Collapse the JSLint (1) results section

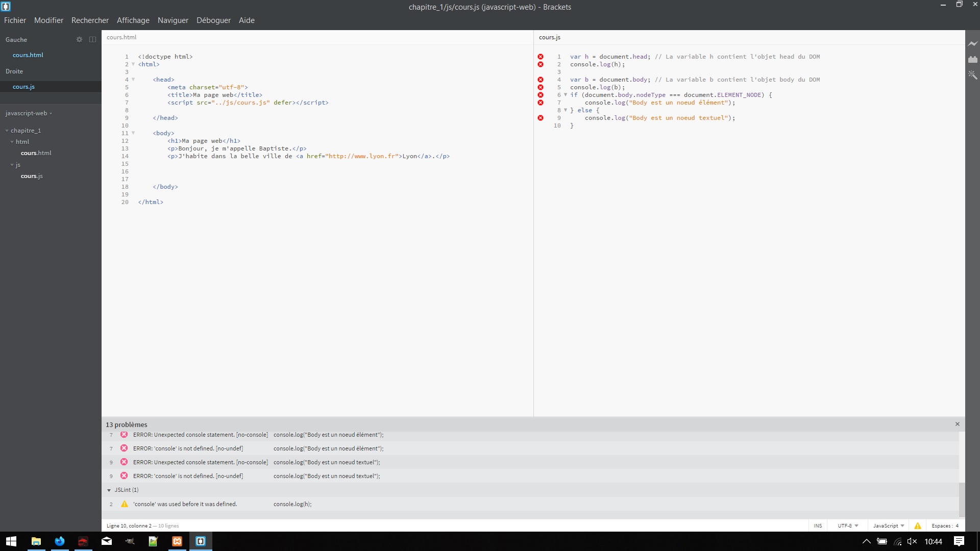[109, 490]
